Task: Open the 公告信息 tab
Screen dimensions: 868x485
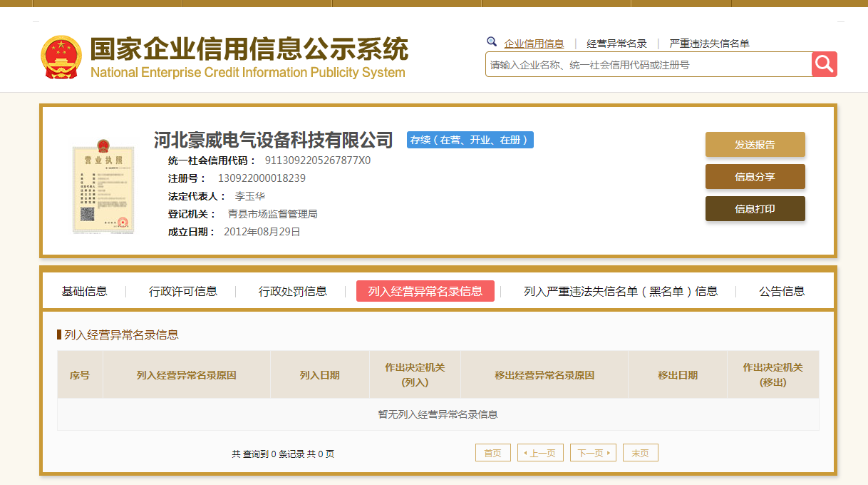Action: (x=782, y=291)
